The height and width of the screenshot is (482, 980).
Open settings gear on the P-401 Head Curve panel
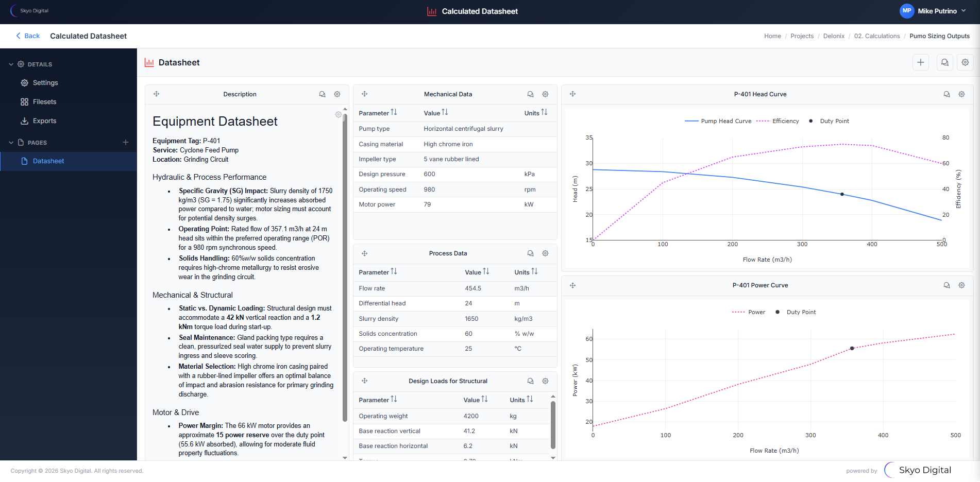click(x=961, y=94)
